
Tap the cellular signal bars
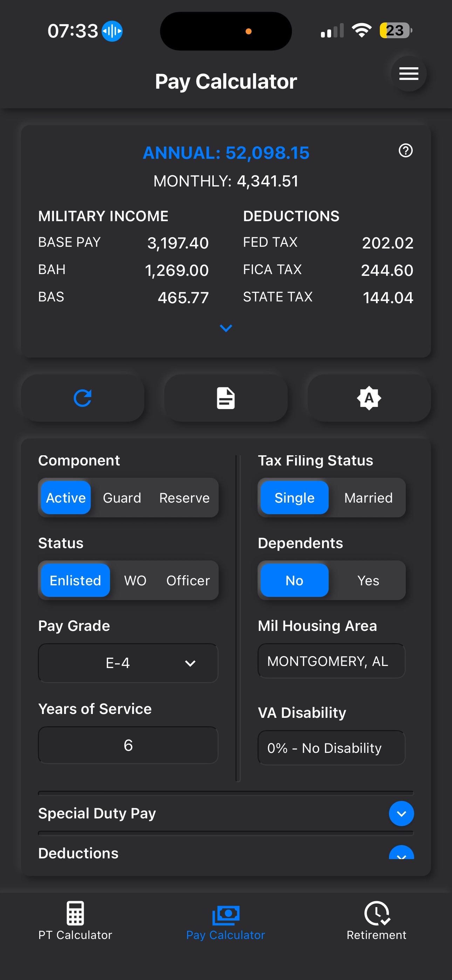click(x=332, y=30)
